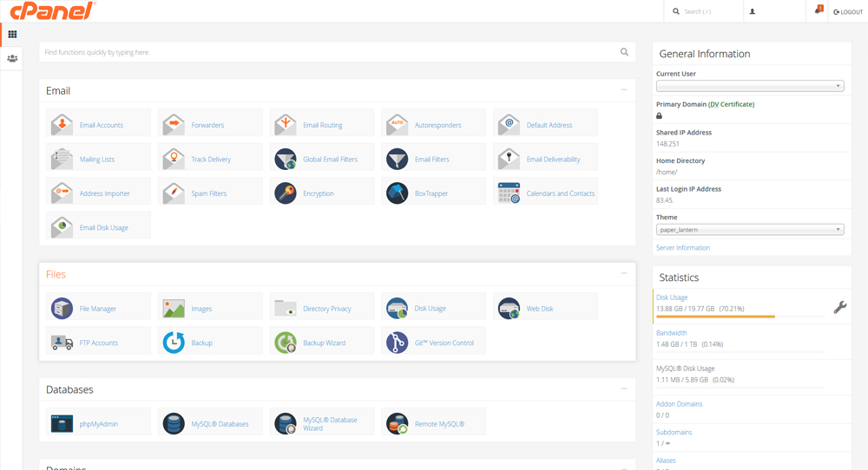
Task: Click the Server Information link
Action: [x=682, y=248]
